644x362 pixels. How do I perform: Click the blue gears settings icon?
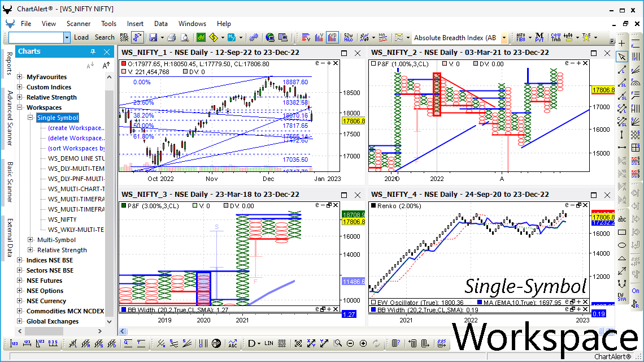tap(254, 37)
